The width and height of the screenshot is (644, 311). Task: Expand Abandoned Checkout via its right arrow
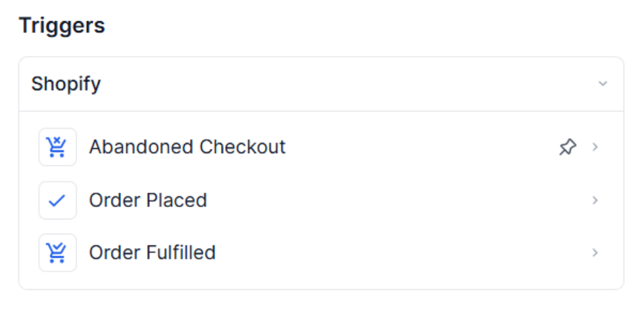click(x=595, y=147)
